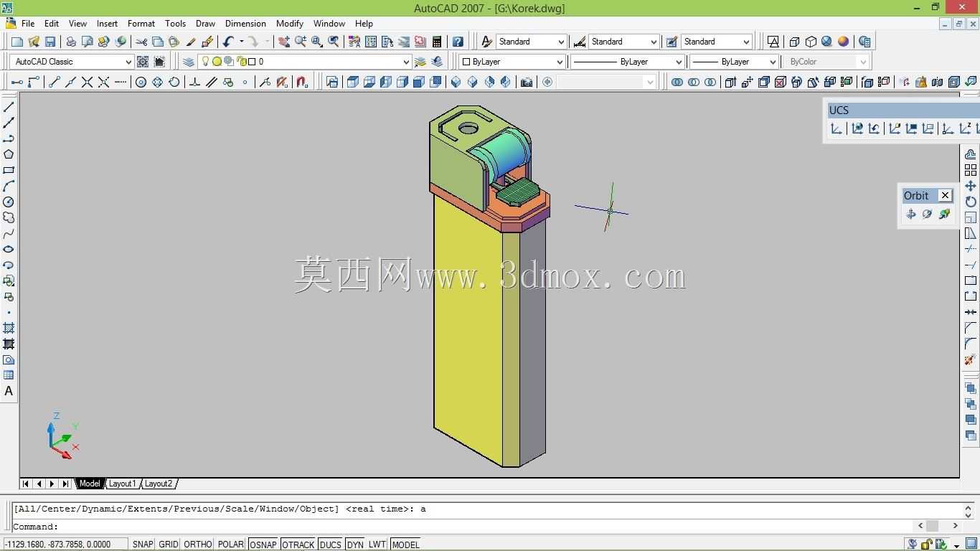The width and height of the screenshot is (980, 551).
Task: Open the QuickCalc calculator icon
Action: pyautogui.click(x=436, y=42)
